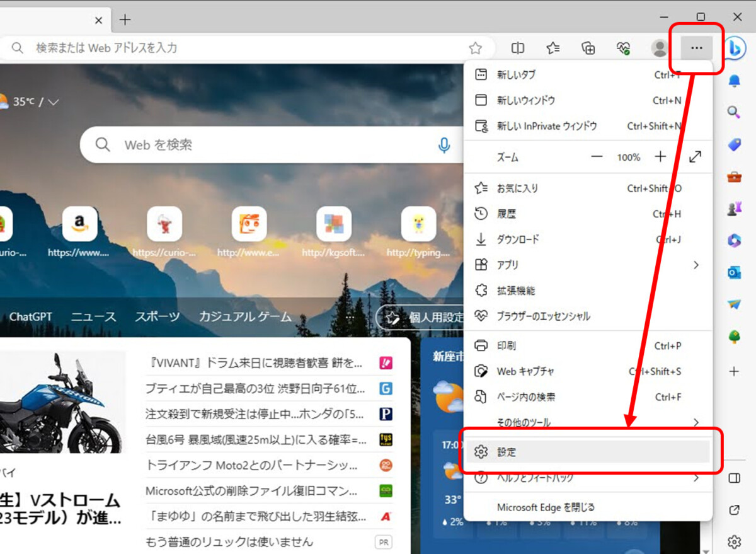756x554 pixels.
Task: Open the ブティエが自己最高の3位 news headline
Action: point(255,388)
